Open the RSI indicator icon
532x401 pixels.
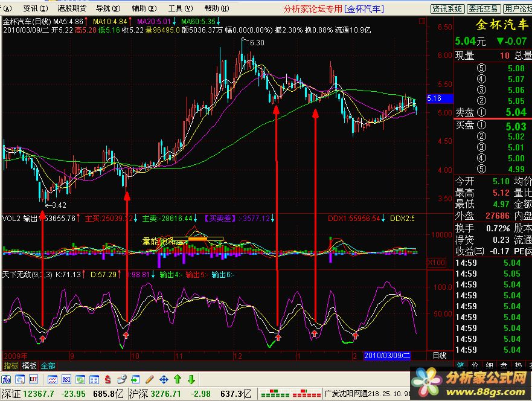(x=66, y=379)
